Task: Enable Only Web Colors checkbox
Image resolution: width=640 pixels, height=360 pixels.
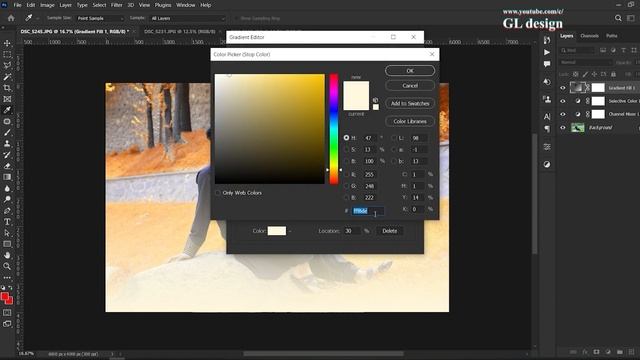Action: [218, 193]
